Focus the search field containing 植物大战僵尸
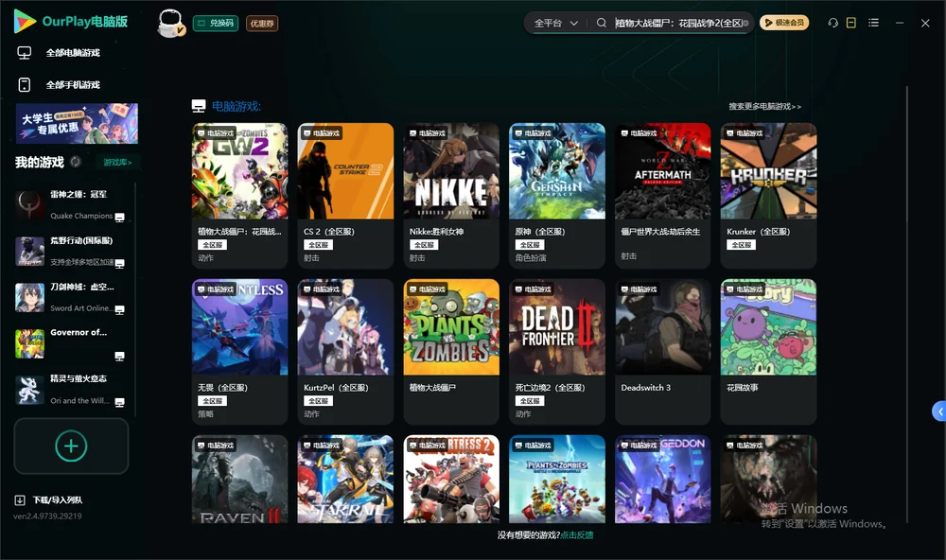The image size is (946, 560). [x=678, y=23]
